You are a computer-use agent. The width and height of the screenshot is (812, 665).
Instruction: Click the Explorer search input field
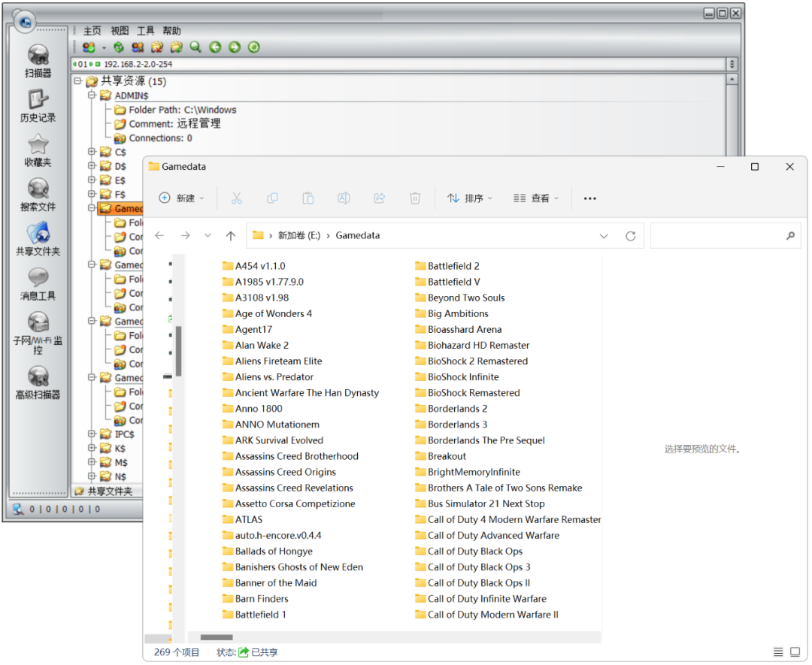point(726,236)
